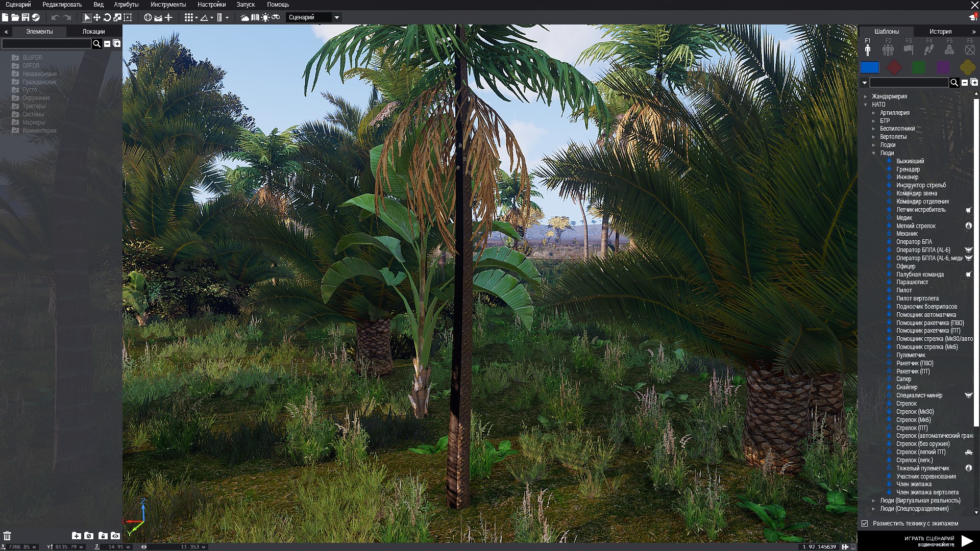Toggle 'Разместить технику с экипажем' checkbox

pyautogui.click(x=865, y=523)
